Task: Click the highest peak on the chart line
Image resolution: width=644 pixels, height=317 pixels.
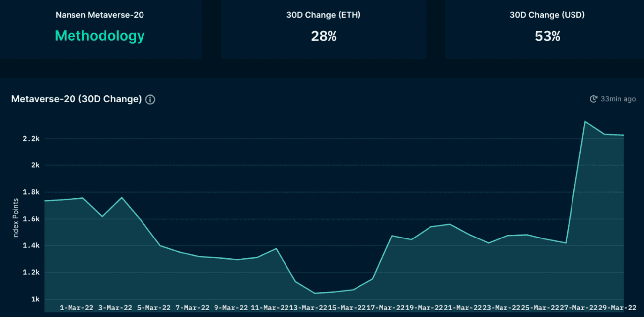Action: click(x=585, y=121)
